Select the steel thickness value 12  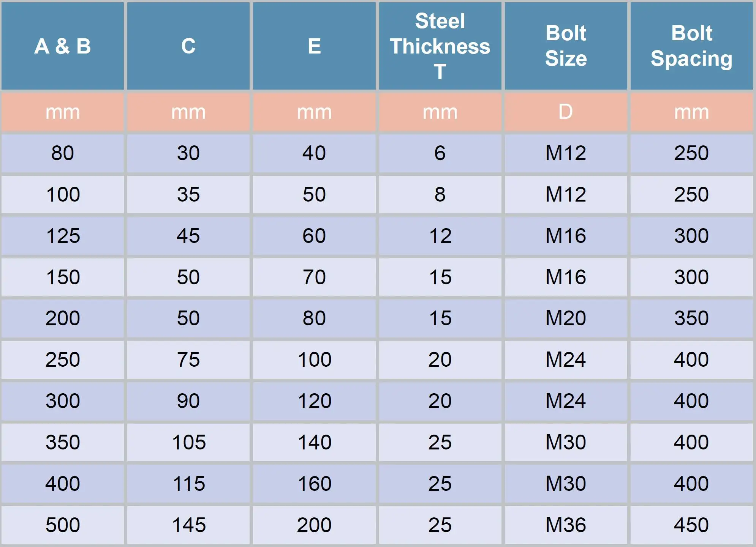point(440,236)
